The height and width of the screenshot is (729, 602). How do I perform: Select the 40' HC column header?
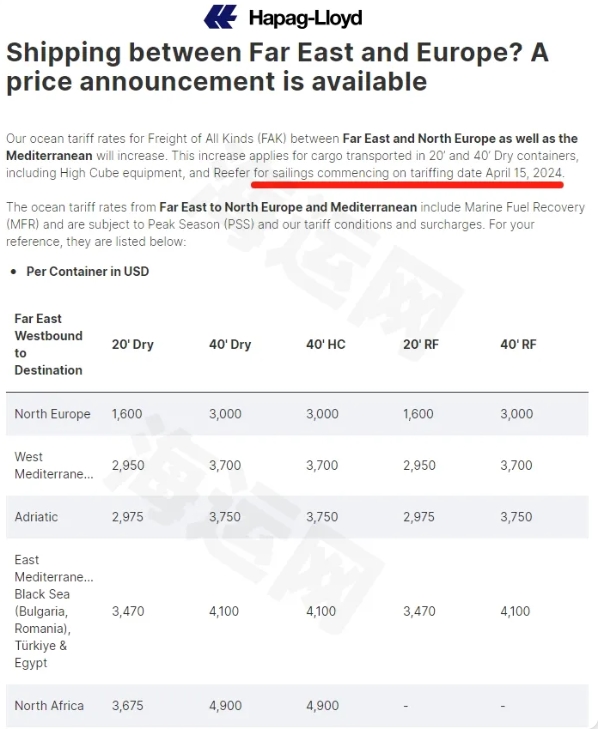[x=325, y=345]
